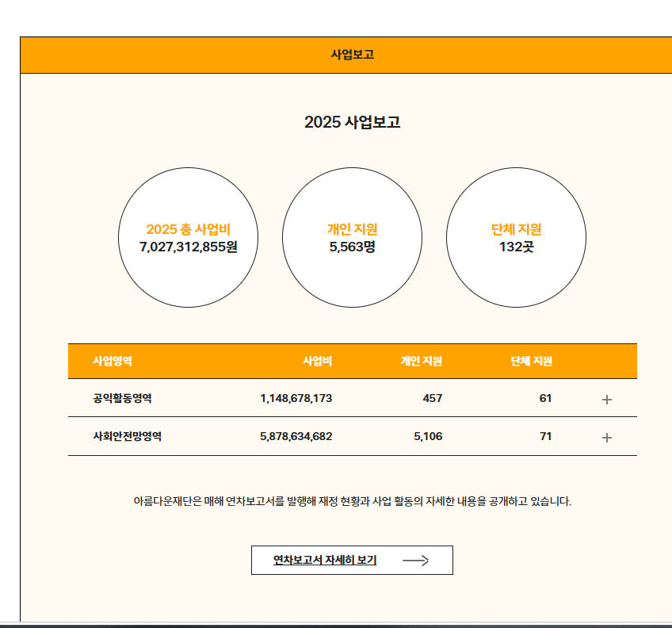Click the 2025 사업보고 heading
The image size is (672, 628).
353,122
